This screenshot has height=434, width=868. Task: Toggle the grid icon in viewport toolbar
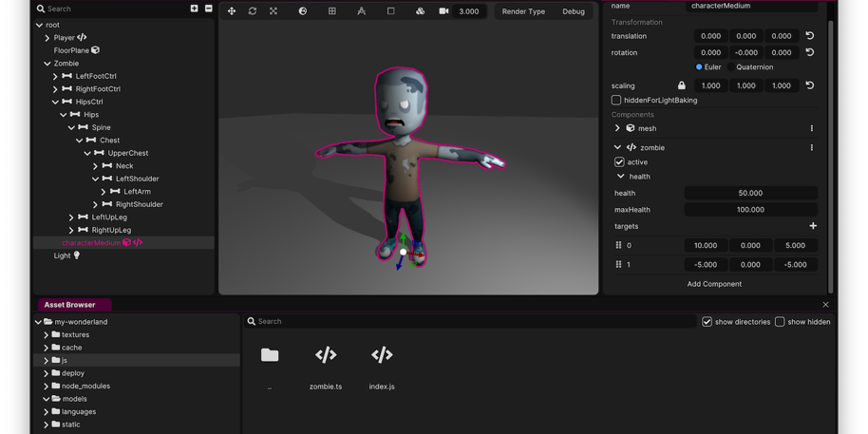332,11
